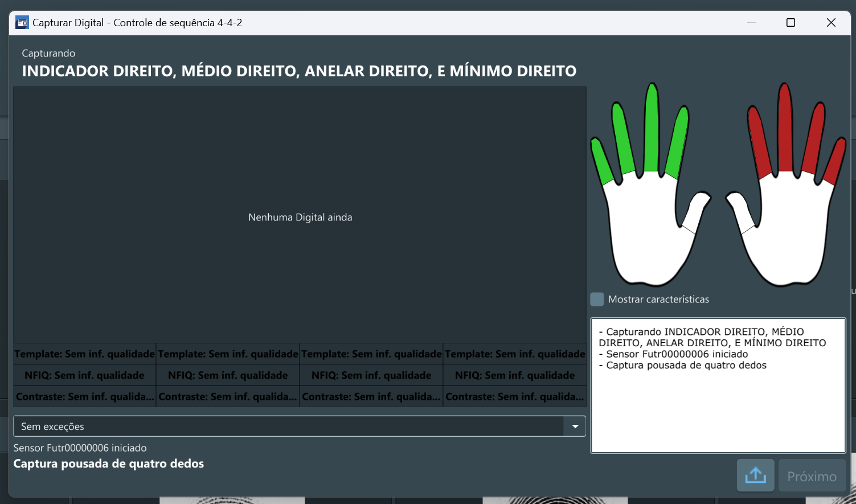Click the first Contraste: Sem inf. qualida... cell
Image resolution: width=856 pixels, height=504 pixels.
(85, 396)
